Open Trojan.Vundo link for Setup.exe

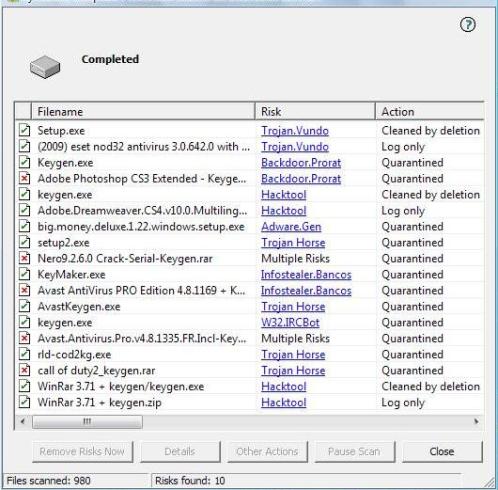[295, 131]
